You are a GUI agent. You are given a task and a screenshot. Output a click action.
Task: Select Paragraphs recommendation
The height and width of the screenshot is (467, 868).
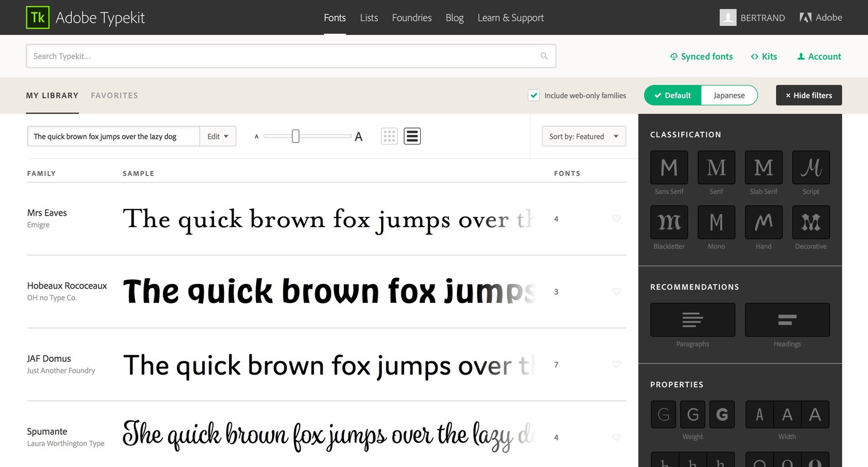coord(692,320)
